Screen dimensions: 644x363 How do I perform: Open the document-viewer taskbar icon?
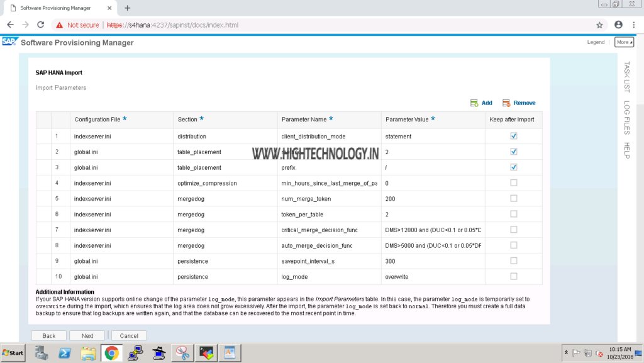(x=230, y=353)
